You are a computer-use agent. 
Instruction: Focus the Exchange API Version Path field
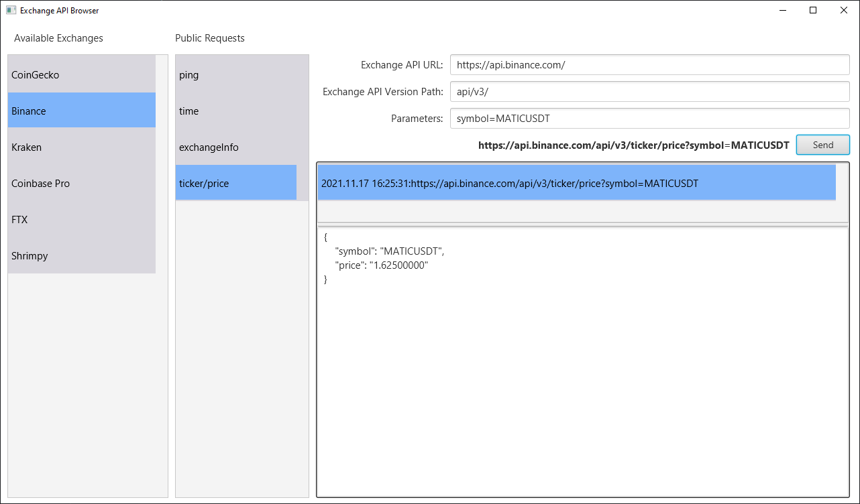pos(649,92)
